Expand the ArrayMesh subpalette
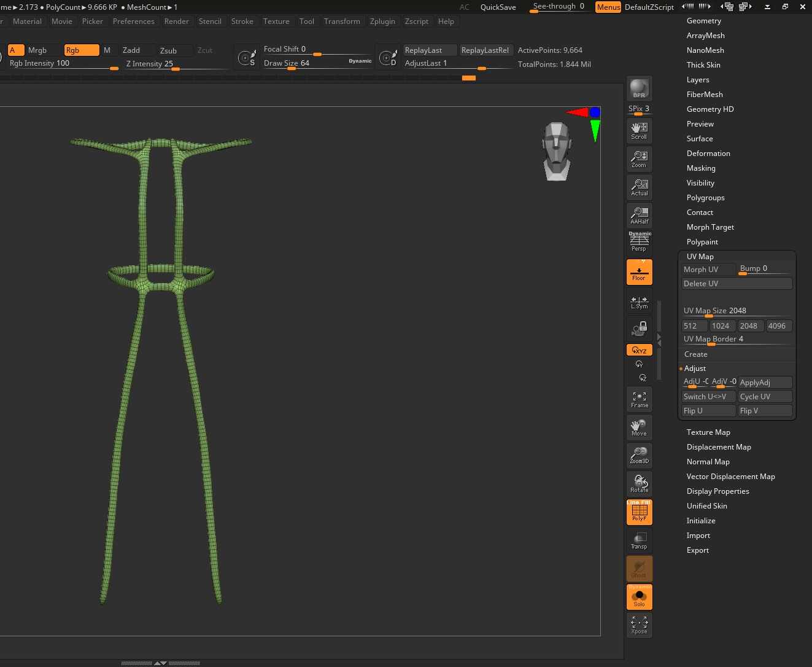Image resolution: width=812 pixels, height=667 pixels. pos(705,36)
